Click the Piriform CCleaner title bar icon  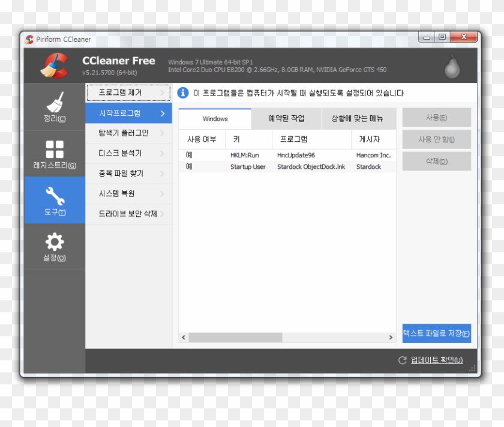[x=30, y=38]
